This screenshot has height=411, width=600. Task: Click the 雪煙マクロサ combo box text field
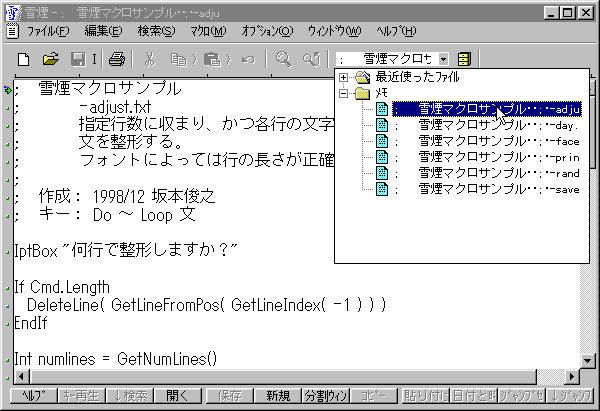386,59
